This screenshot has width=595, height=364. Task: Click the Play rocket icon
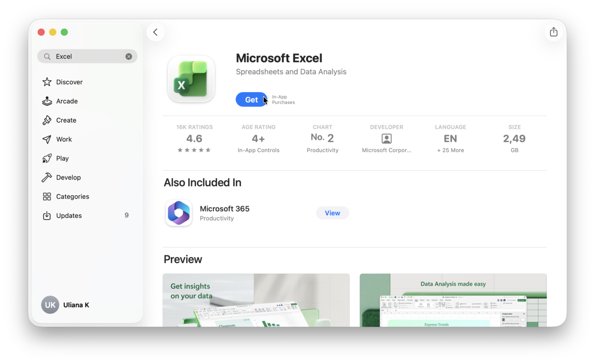47,158
